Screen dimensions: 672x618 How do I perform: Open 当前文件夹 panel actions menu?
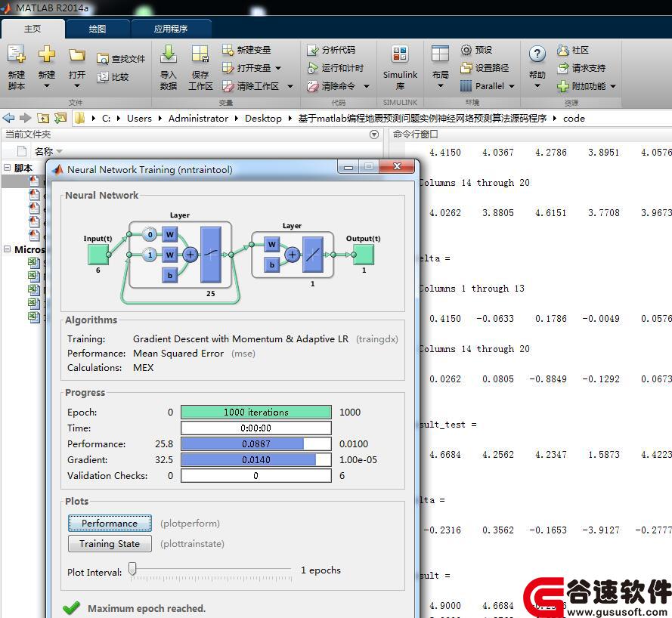point(374,134)
